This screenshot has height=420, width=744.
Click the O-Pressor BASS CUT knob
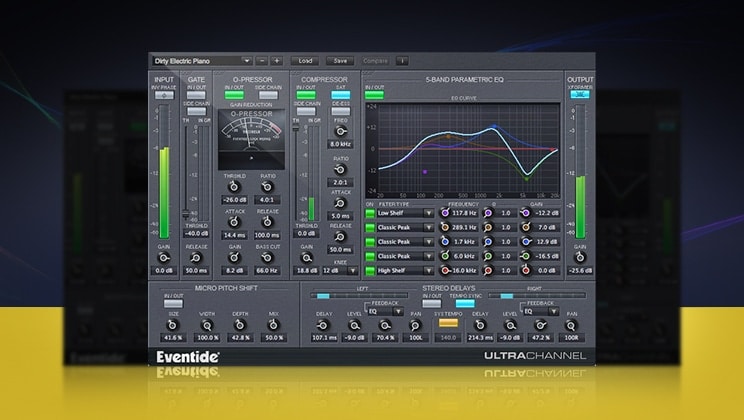(267, 258)
